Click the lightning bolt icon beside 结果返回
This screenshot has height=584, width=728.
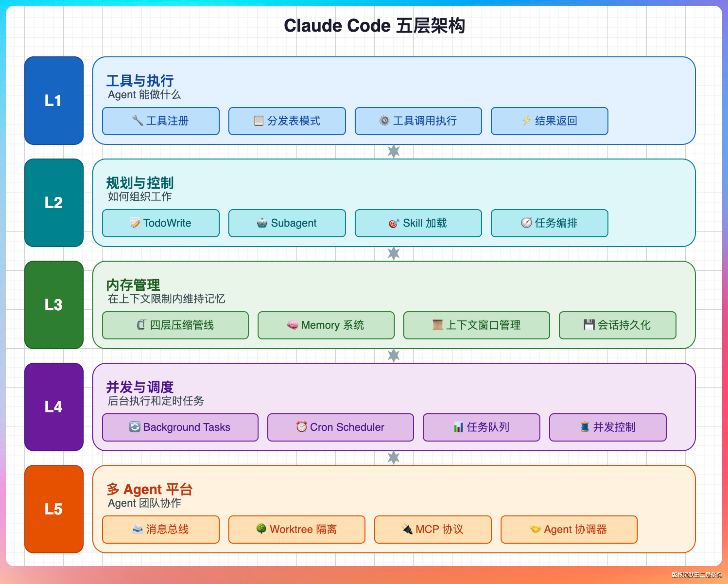pos(526,121)
